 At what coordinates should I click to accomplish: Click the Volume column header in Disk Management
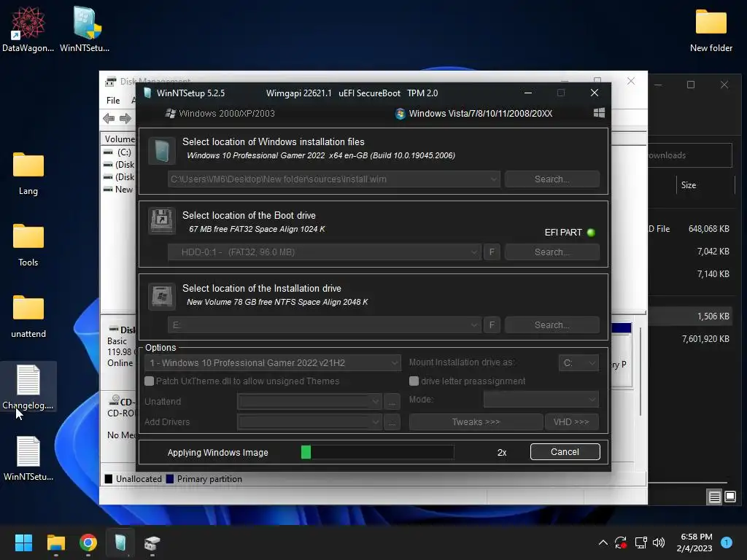tap(119, 139)
